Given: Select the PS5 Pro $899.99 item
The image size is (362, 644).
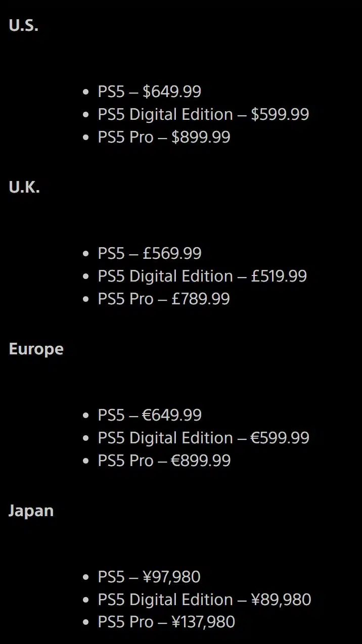Looking at the screenshot, I should [164, 137].
